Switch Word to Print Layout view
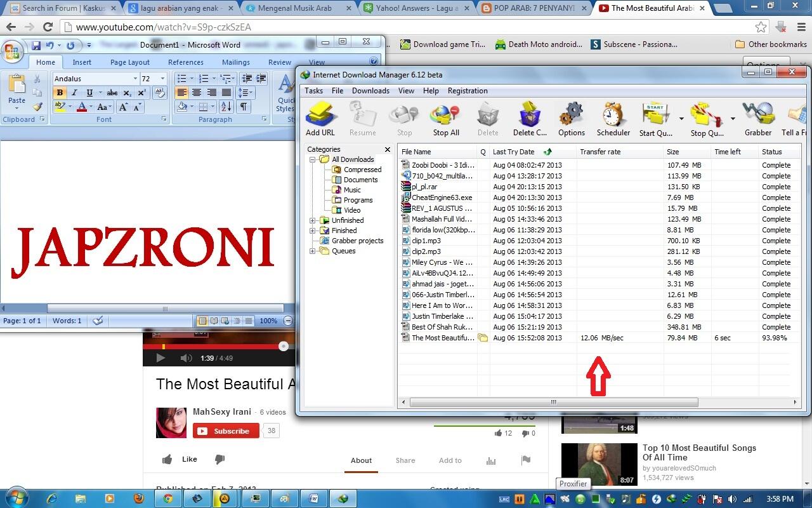This screenshot has height=508, width=812. [x=202, y=321]
